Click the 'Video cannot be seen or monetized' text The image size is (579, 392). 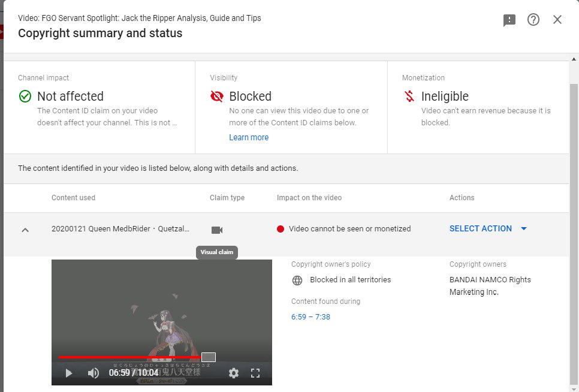tap(349, 228)
